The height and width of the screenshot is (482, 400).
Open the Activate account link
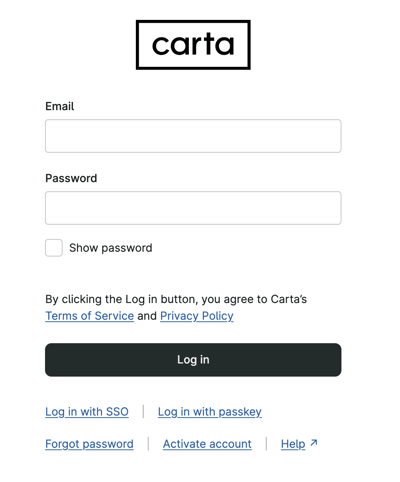tap(207, 444)
